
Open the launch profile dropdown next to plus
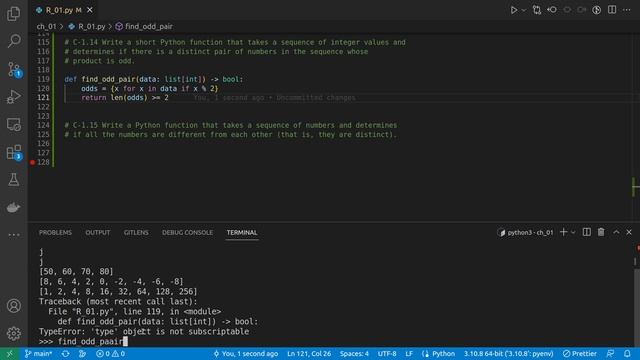pyautogui.click(x=573, y=232)
